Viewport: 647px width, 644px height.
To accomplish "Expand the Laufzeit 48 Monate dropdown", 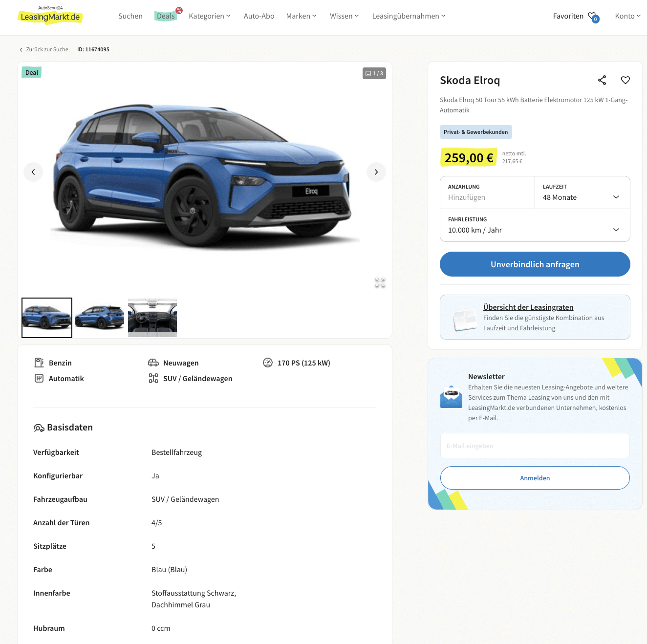I will [x=582, y=193].
